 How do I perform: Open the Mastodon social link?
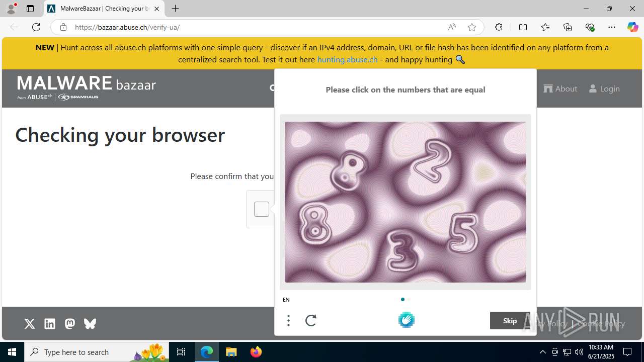coord(70,324)
